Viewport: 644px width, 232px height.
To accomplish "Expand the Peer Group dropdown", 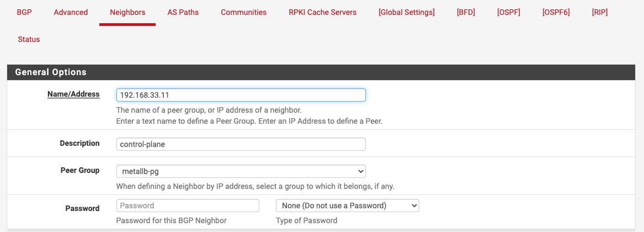I will (241, 171).
